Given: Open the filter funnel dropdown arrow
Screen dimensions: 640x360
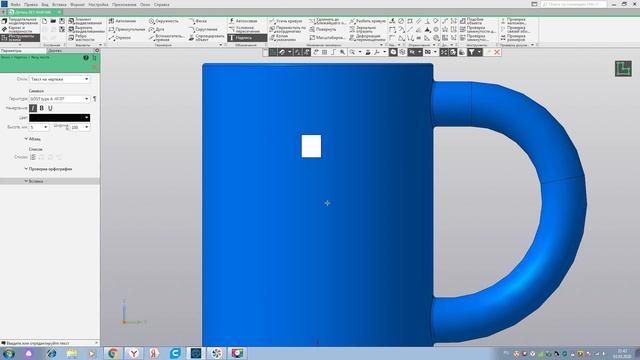Looking at the screenshot, I should [479, 52].
